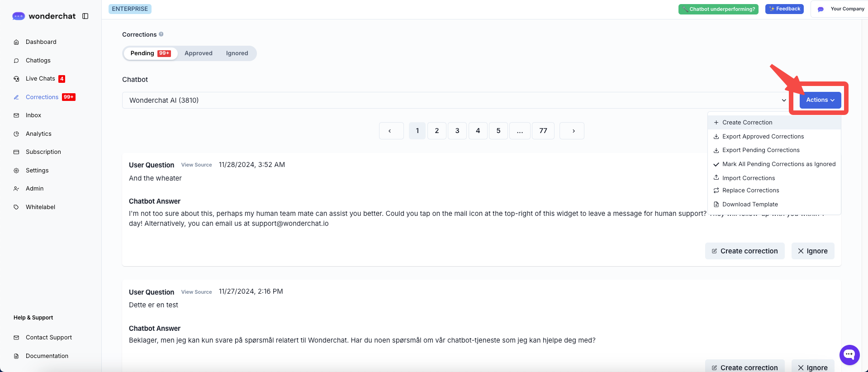Click the Corrections help info icon
The image size is (868, 372).
[x=161, y=34]
